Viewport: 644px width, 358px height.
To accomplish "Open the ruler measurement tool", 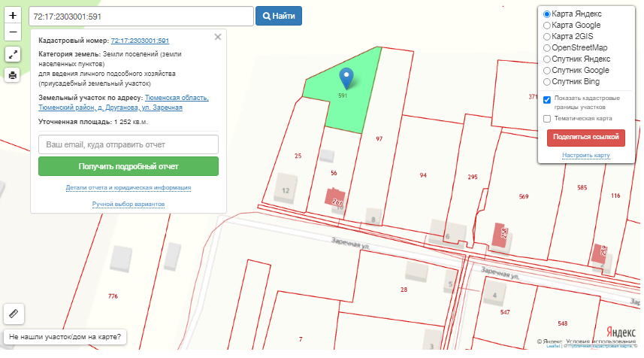I will 13,313.
